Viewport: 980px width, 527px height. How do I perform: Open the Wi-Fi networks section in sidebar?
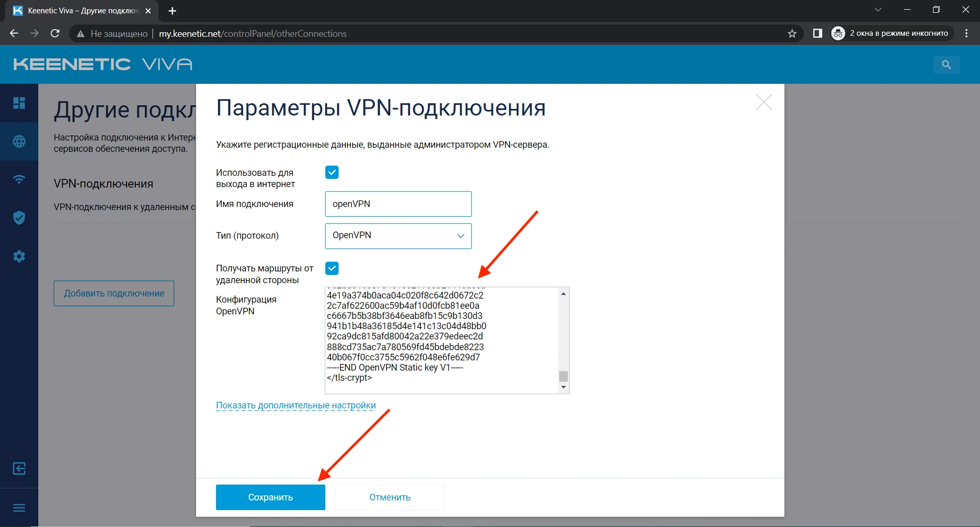pos(19,179)
